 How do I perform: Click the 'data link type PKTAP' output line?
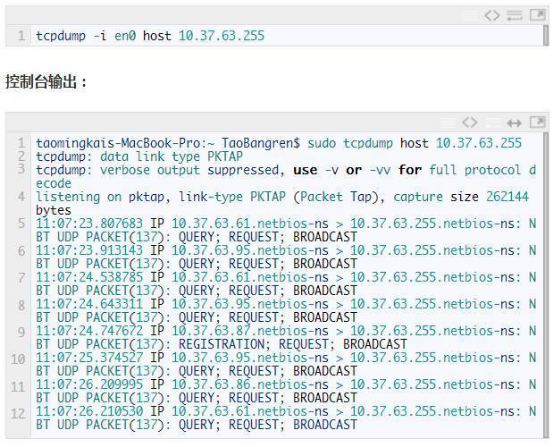[x=139, y=157]
